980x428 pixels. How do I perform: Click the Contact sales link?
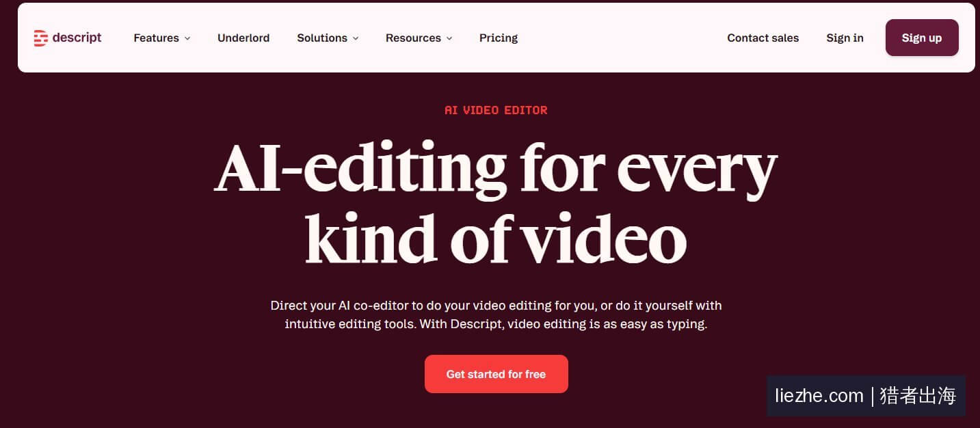click(763, 38)
